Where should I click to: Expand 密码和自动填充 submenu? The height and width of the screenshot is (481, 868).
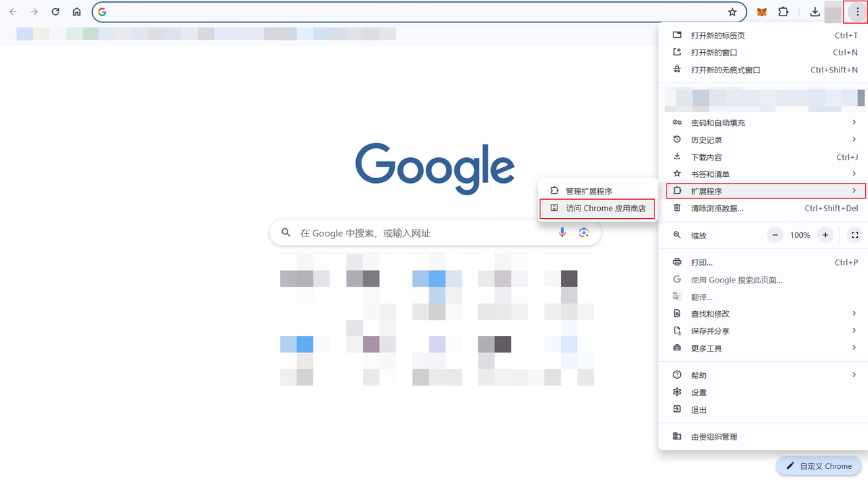(x=763, y=123)
